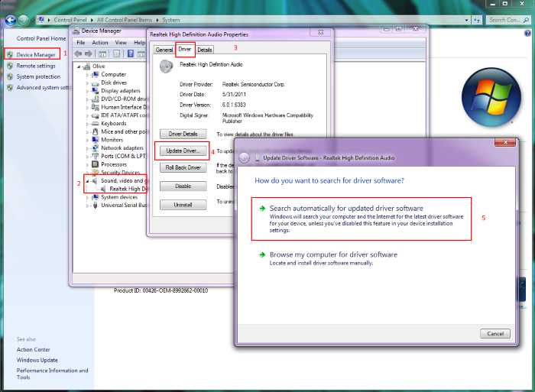The width and height of the screenshot is (535, 392).
Task: Click the Human Interface Devices icon
Action: tap(96, 107)
